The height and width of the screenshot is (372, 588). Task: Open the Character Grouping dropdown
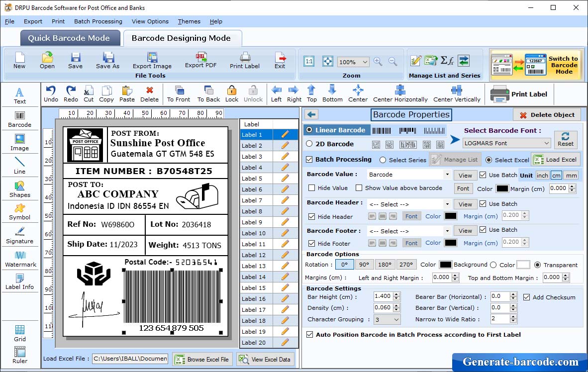coord(396,319)
